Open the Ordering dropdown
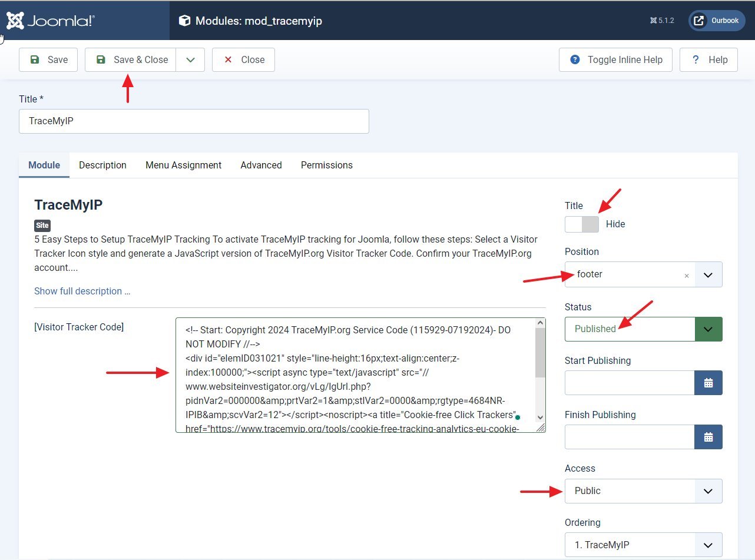Viewport: 755px width, 560px height. (x=644, y=545)
